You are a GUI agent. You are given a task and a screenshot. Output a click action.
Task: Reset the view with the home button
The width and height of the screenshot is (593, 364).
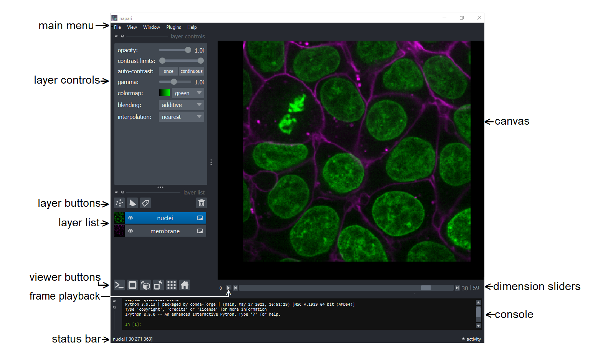tap(185, 285)
